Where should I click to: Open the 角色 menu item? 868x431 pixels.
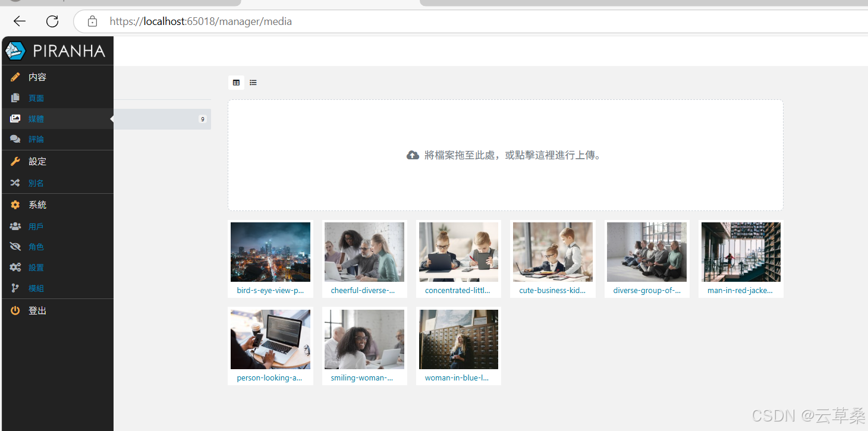point(36,247)
